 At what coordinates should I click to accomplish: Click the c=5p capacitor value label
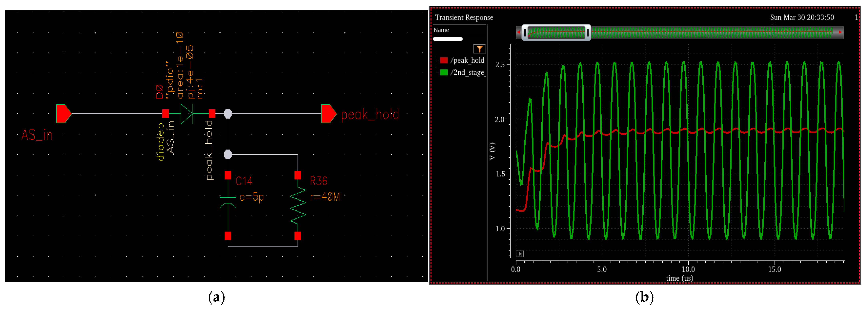[x=251, y=197]
